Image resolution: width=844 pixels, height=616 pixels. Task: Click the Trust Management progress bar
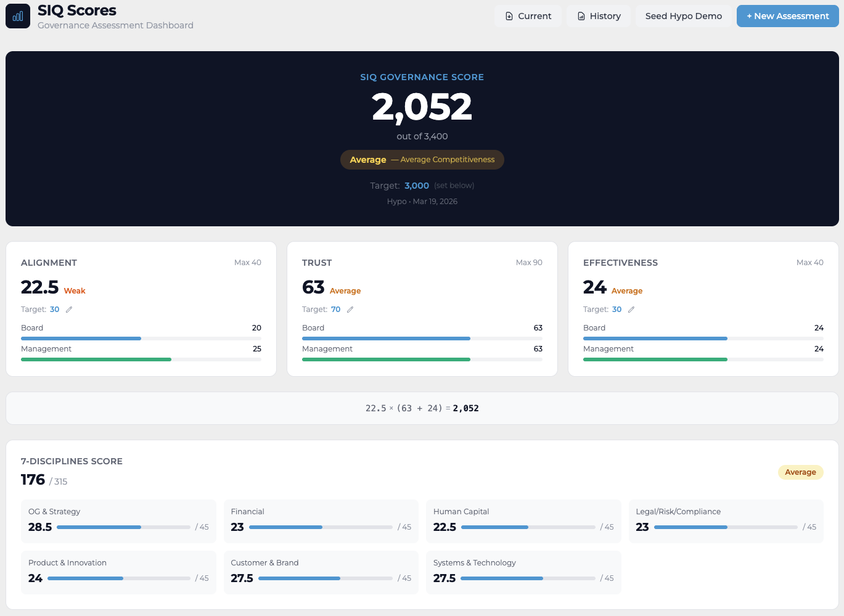click(x=422, y=359)
